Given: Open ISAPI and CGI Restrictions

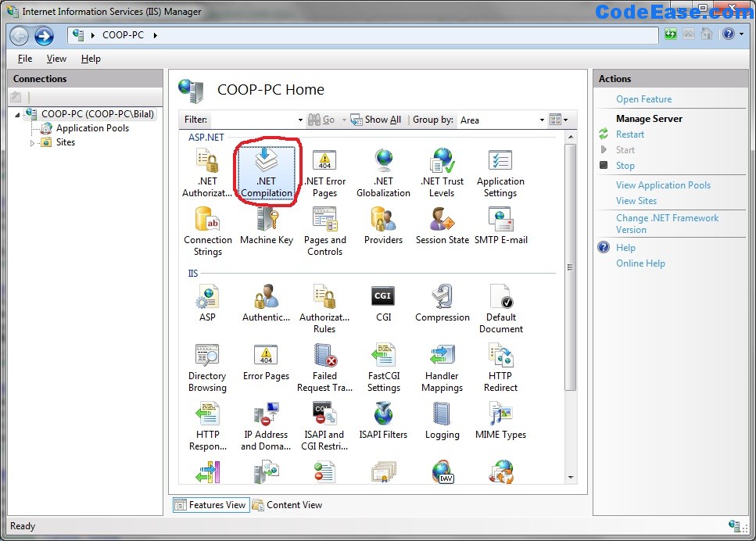Looking at the screenshot, I should (x=324, y=426).
